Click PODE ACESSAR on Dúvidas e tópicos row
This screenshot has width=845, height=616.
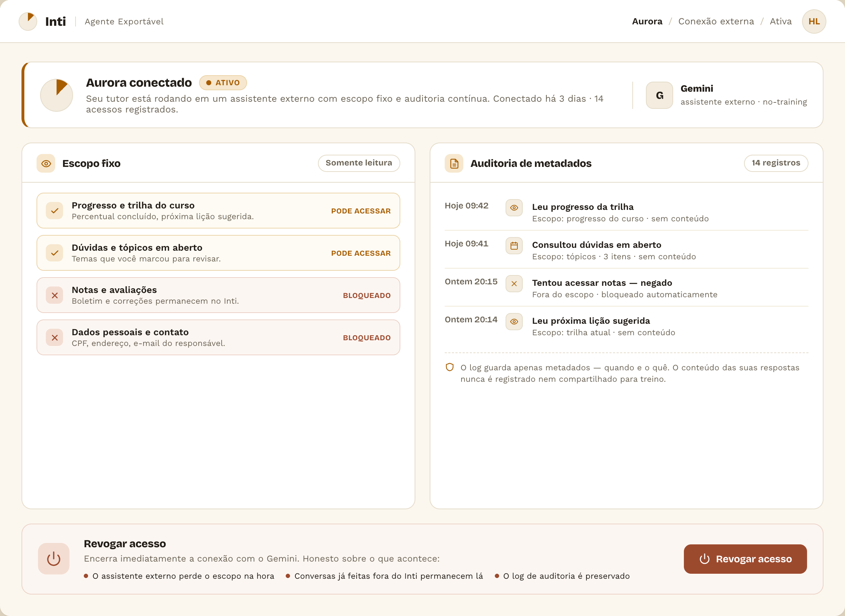361,253
